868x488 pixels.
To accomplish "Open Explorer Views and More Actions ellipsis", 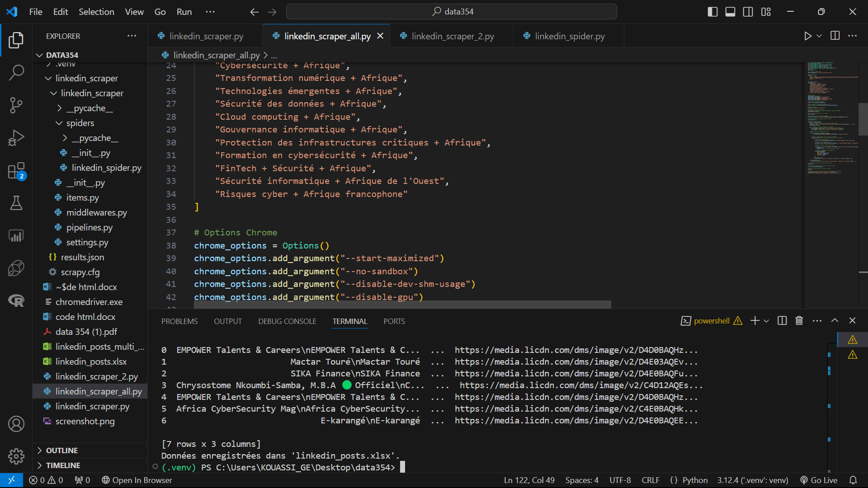I will pyautogui.click(x=132, y=36).
